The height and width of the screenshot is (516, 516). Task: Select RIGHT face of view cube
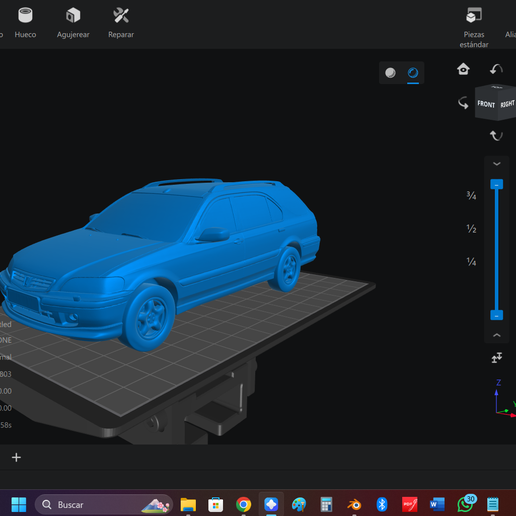[x=507, y=104]
